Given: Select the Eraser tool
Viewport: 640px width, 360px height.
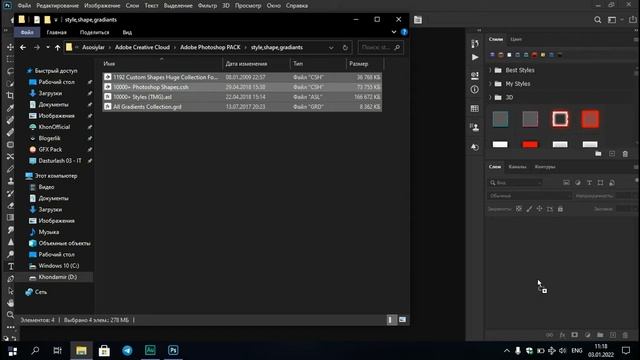Looking at the screenshot, I should [10, 205].
